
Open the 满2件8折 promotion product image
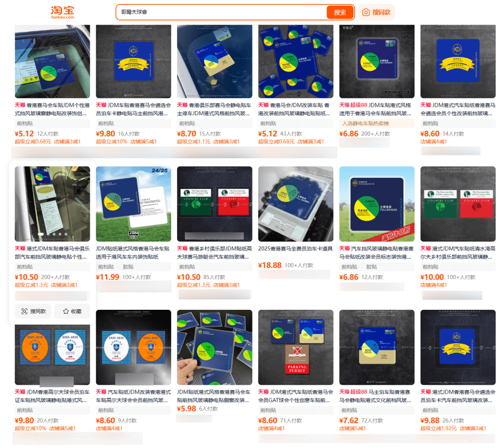377,204
